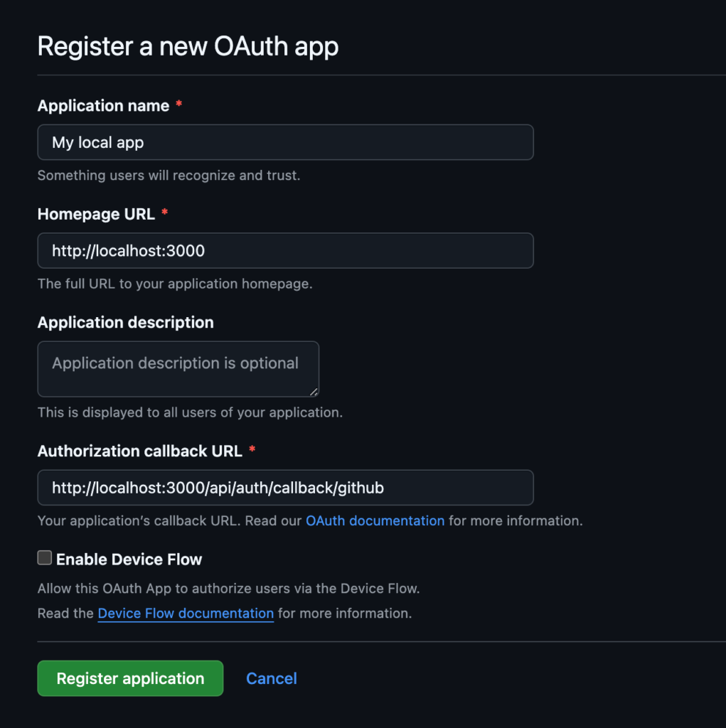Open the OAuth documentation link

(375, 520)
